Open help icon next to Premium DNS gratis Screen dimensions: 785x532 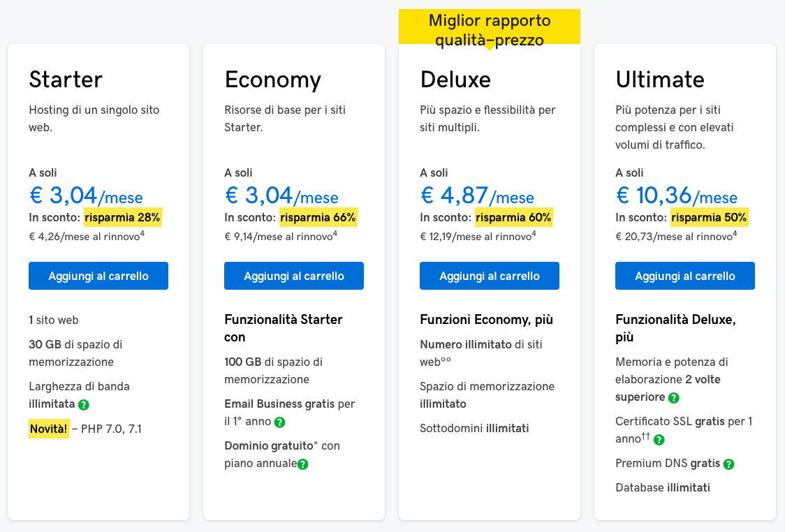tap(729, 464)
